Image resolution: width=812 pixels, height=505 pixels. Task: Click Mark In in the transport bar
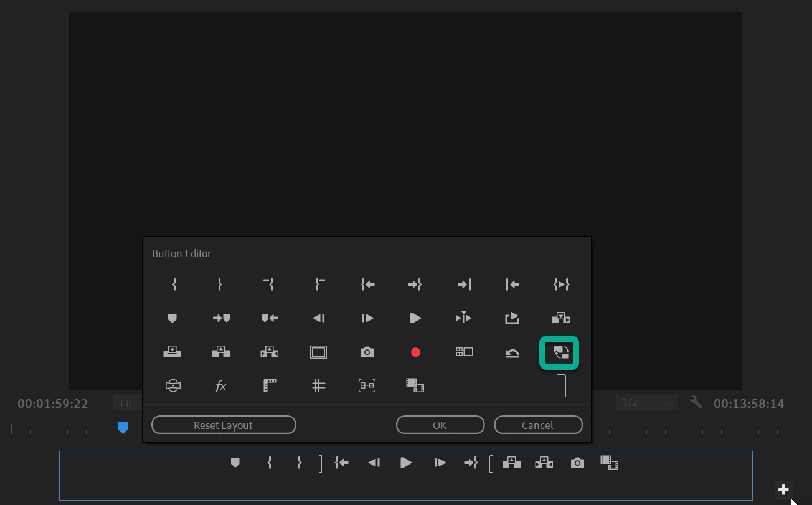pos(269,463)
